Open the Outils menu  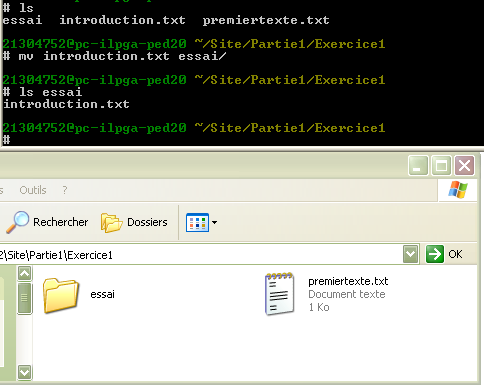(x=33, y=190)
